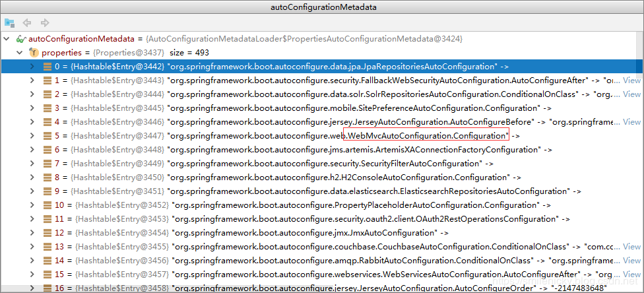This screenshot has width=644, height=293.
Task: Click the autoConfigurationMetadata variable name in tree
Action: (81, 40)
